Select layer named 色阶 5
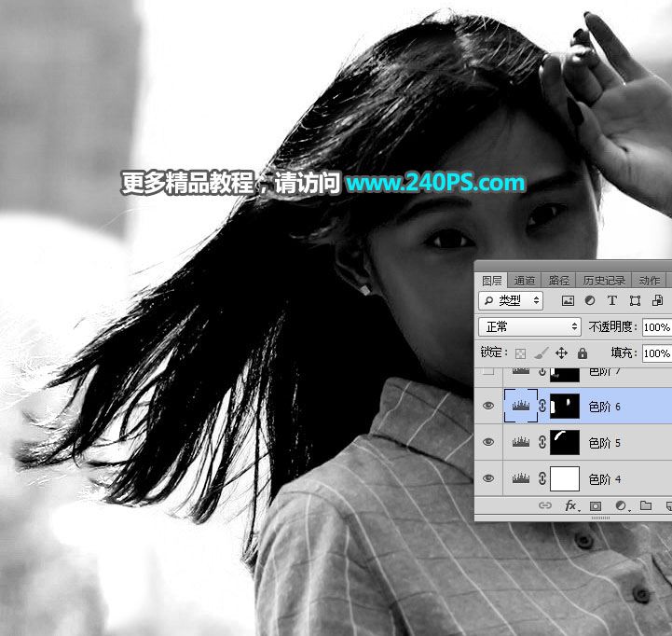672x636 pixels. (605, 443)
